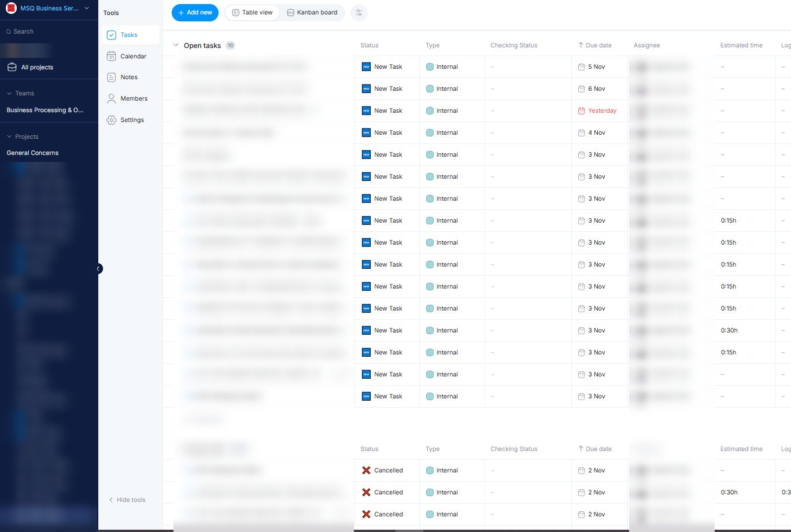
Task: Click the Yesterday due date cell
Action: tap(599, 110)
